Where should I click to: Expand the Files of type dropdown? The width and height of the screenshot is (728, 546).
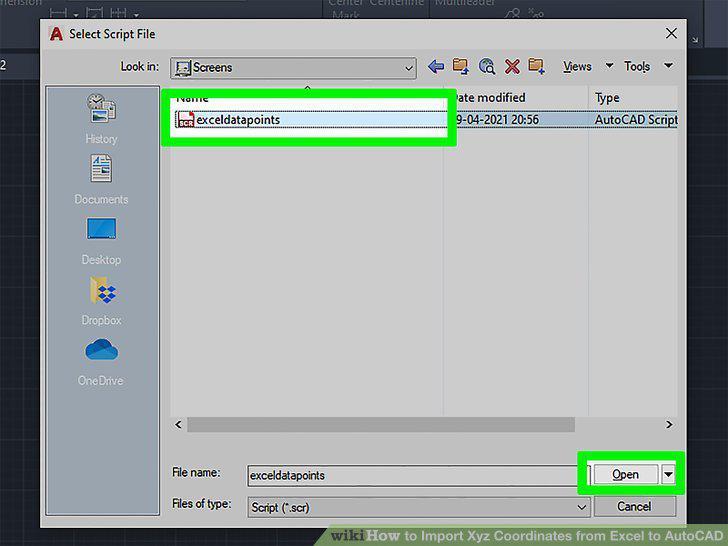coord(419,507)
